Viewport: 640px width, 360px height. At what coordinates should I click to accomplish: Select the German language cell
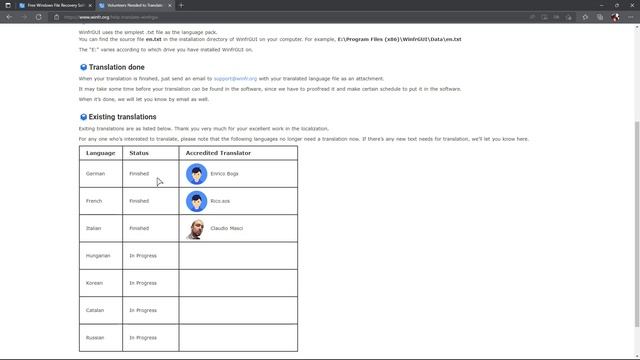[x=101, y=174]
